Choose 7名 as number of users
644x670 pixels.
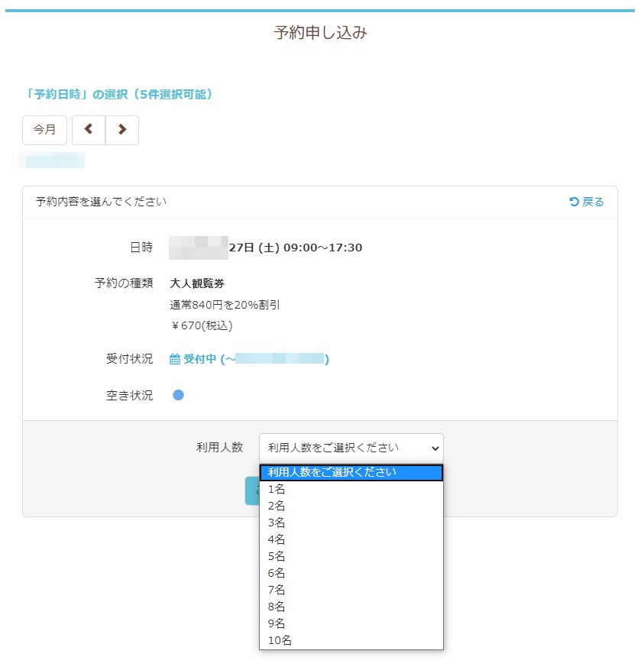(277, 591)
